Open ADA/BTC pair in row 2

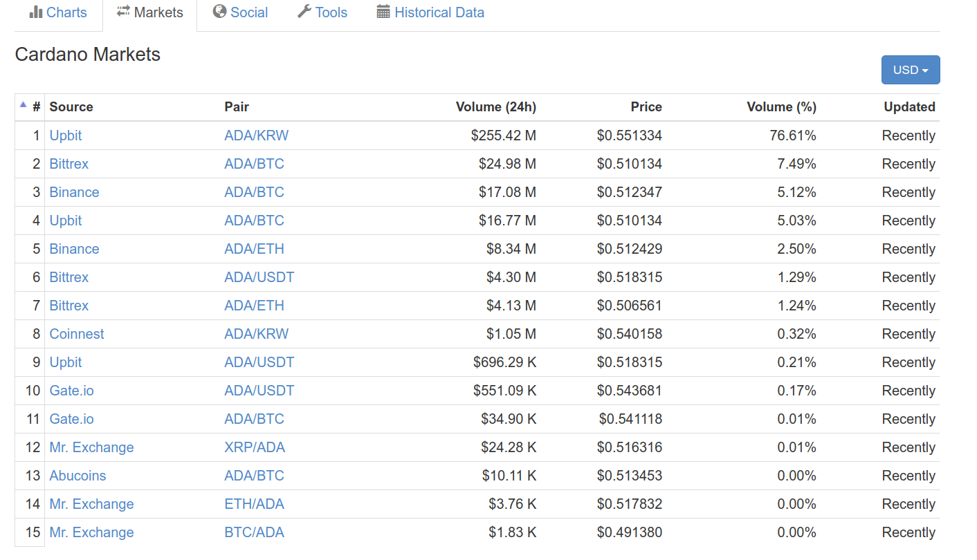pos(254,164)
